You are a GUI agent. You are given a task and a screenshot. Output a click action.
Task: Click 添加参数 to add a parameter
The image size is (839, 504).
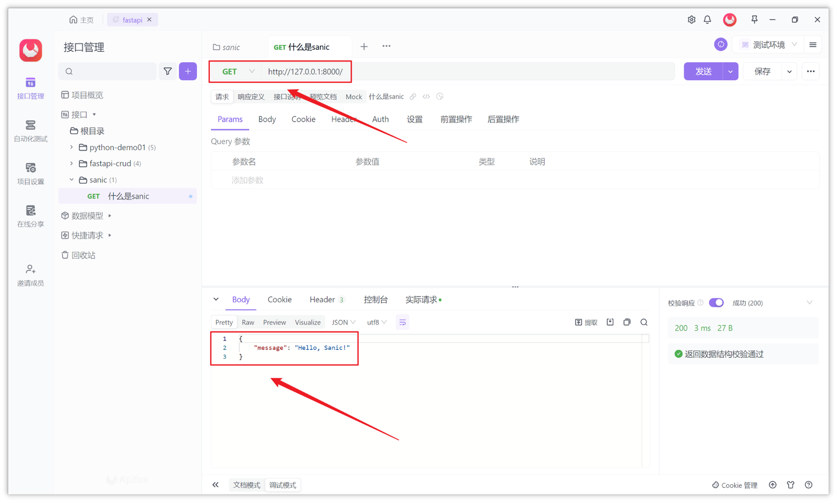click(x=246, y=179)
